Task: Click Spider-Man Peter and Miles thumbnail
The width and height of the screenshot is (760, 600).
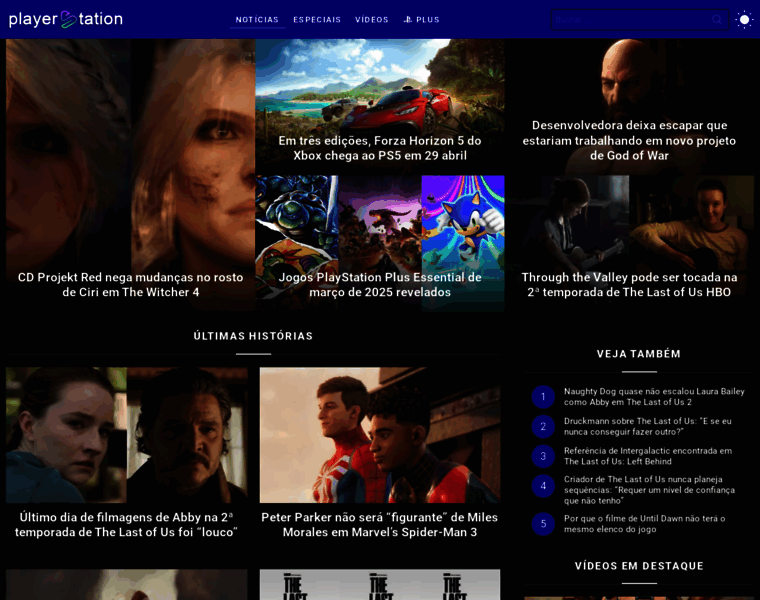Action: point(380,435)
